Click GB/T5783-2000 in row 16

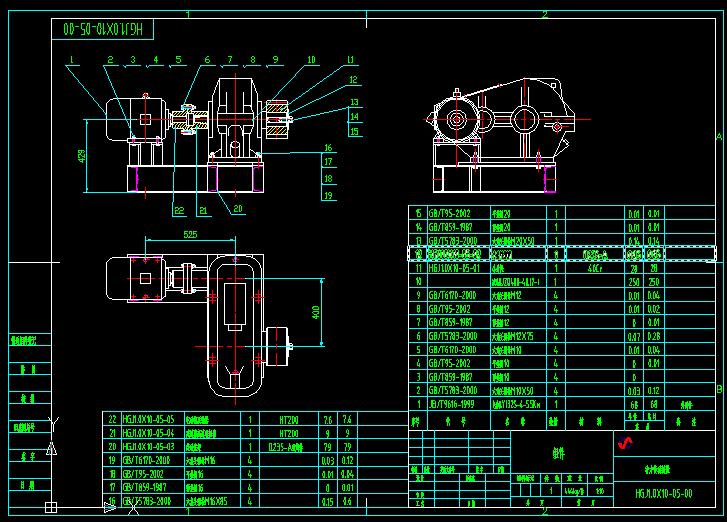pyautogui.click(x=147, y=501)
